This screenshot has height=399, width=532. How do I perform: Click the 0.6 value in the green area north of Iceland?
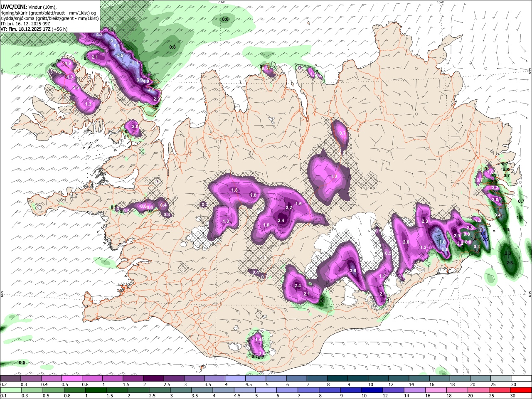[x=225, y=20]
